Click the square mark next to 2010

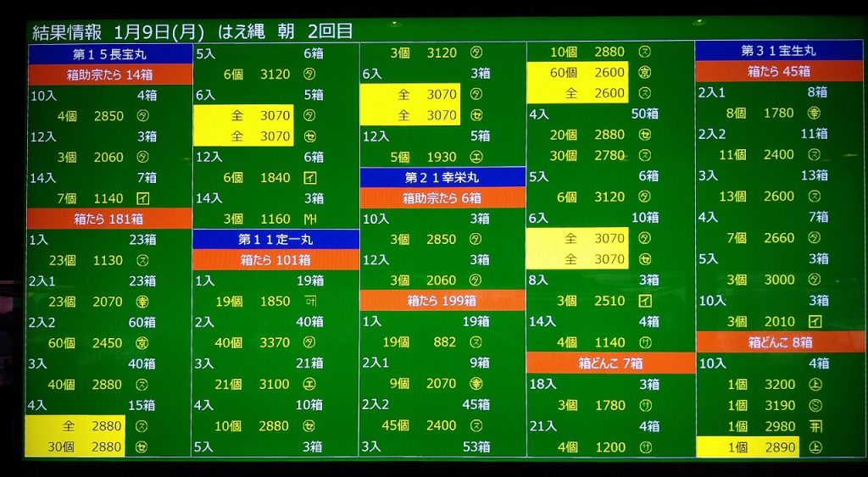click(x=815, y=321)
